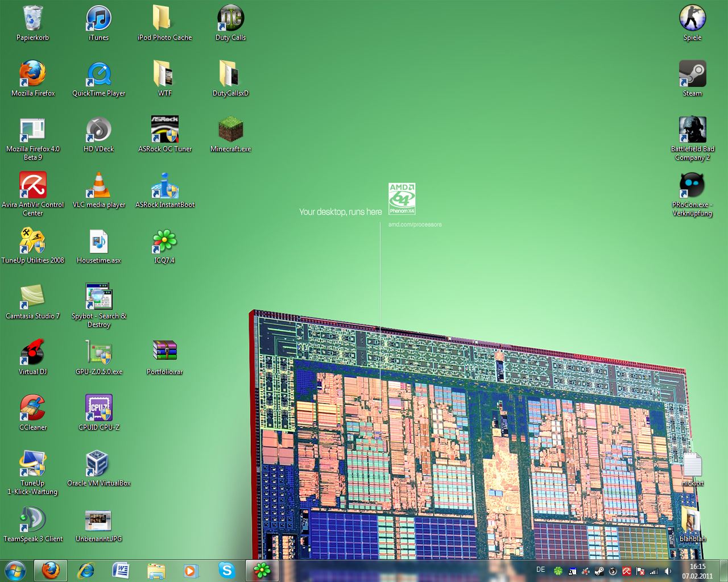The height and width of the screenshot is (582, 728).
Task: Open the Action Center flag tray icon
Action: (640, 571)
